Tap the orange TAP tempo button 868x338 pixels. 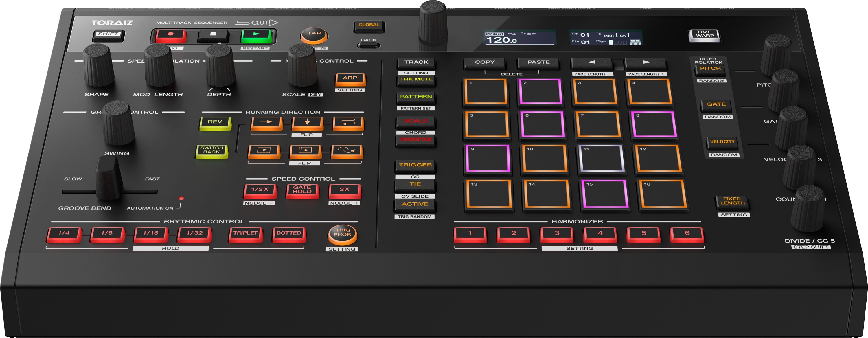point(314,34)
